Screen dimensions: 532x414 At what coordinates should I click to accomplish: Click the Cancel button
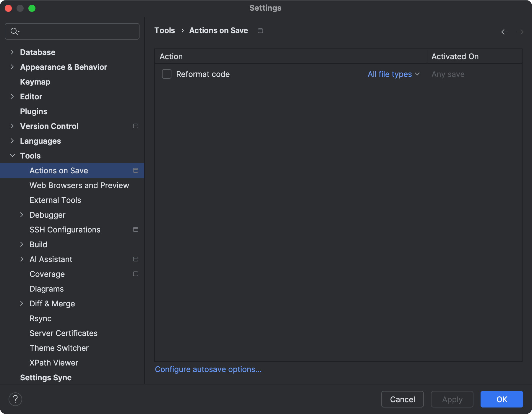click(402, 399)
